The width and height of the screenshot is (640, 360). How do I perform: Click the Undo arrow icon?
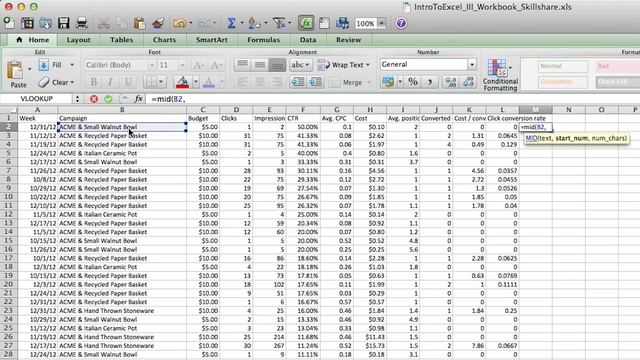coord(179,23)
